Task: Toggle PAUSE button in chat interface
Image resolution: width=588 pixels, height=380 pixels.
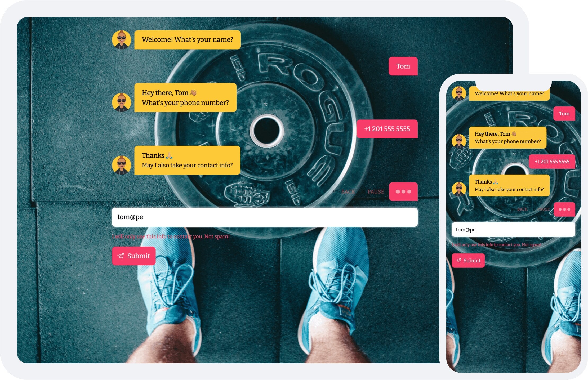Action: (374, 191)
